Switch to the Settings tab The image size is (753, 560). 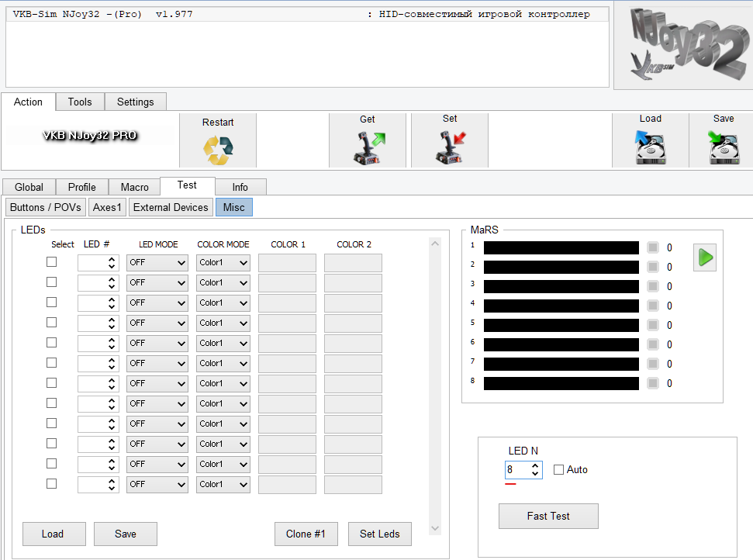tap(136, 102)
